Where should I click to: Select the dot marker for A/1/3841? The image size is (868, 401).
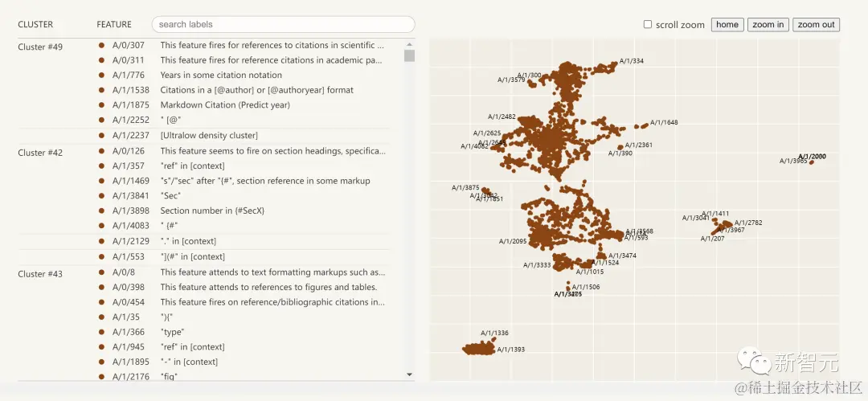tap(101, 195)
